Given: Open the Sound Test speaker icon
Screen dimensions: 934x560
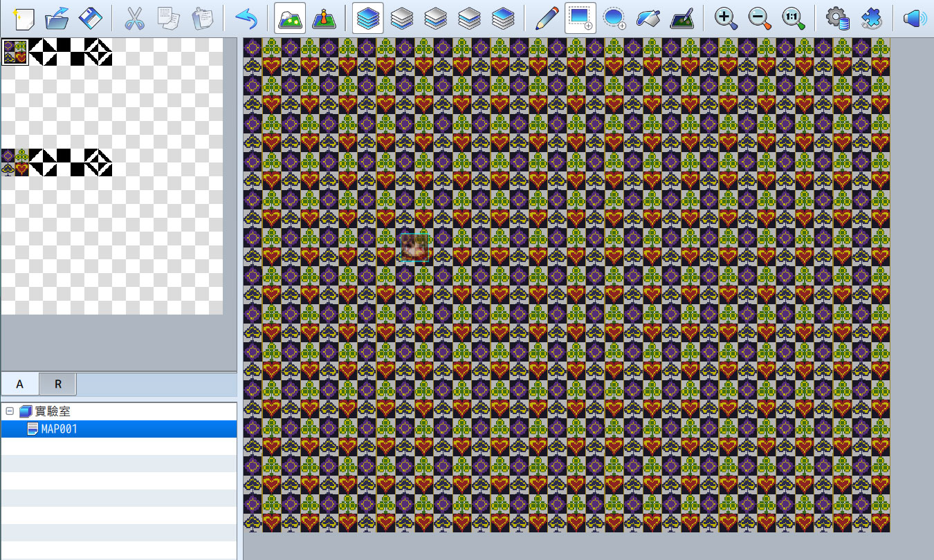Looking at the screenshot, I should click(x=915, y=19).
